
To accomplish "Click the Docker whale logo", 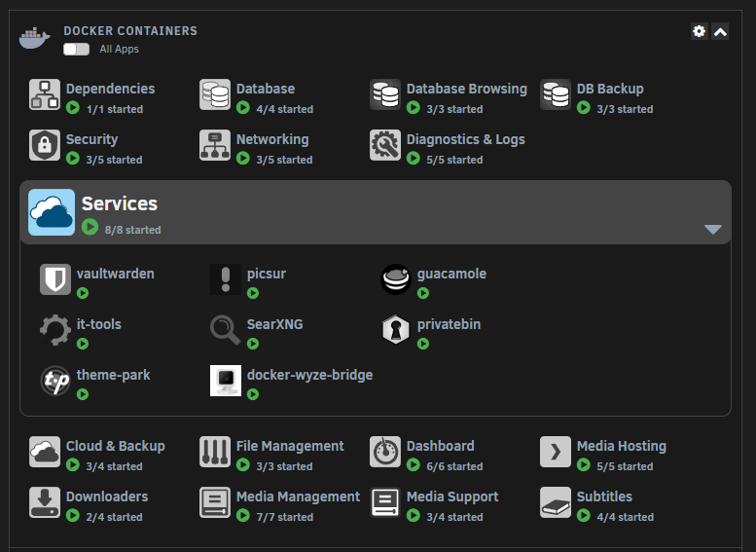I will (35, 39).
